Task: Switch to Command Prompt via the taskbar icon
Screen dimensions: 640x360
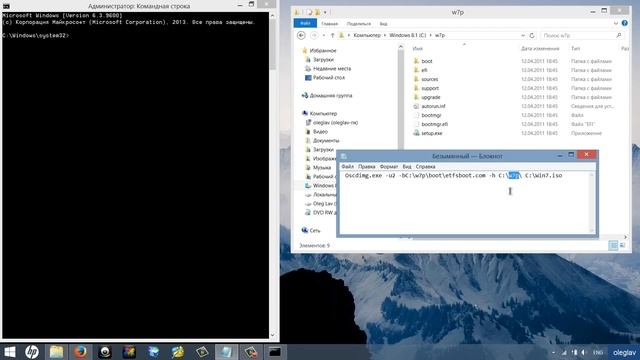Action: point(275,352)
